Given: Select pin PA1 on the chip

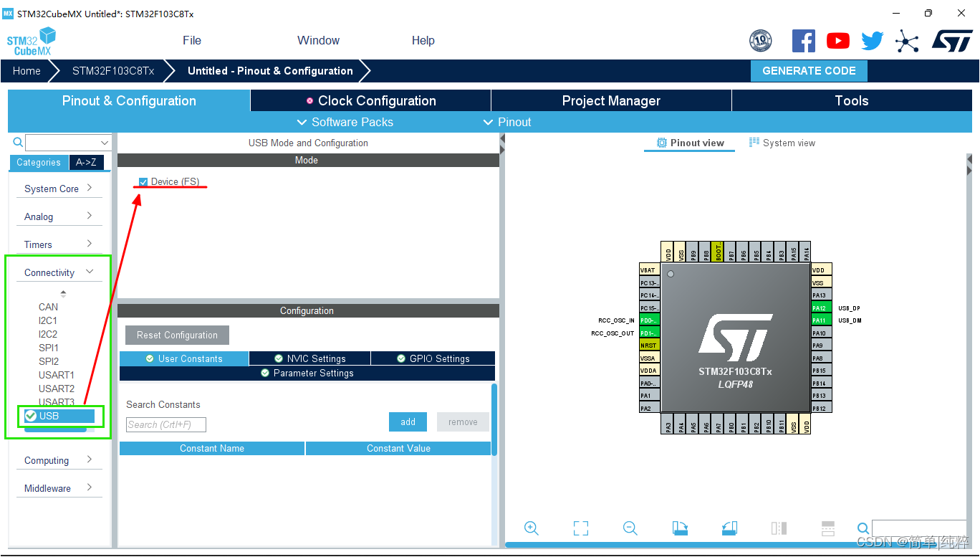Looking at the screenshot, I should (649, 395).
